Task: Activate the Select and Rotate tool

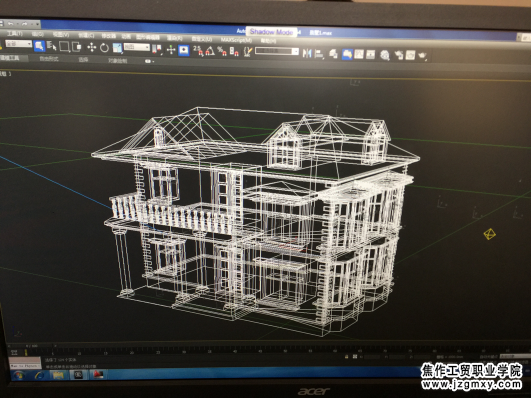Action: tap(104, 48)
